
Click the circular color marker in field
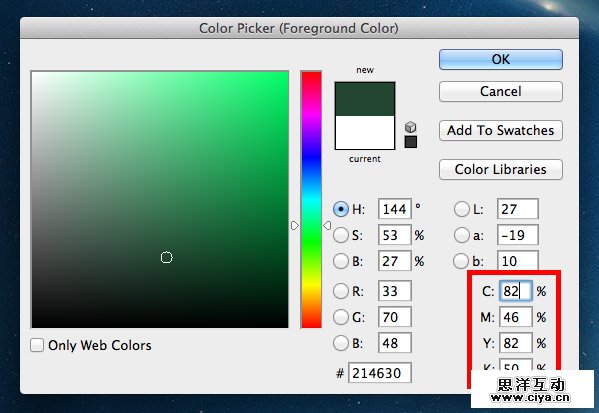pyautogui.click(x=167, y=258)
